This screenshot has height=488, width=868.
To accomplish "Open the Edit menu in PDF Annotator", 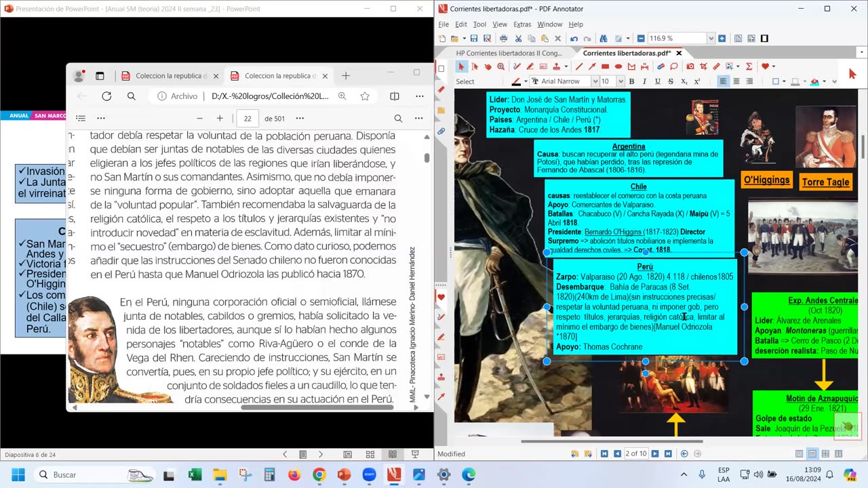I will coord(461,24).
